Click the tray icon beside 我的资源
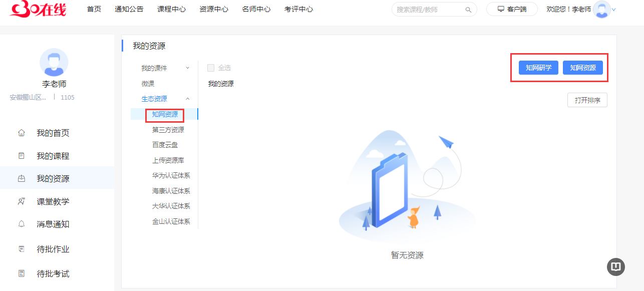Image resolution: width=644 pixels, height=291 pixels. (21, 178)
